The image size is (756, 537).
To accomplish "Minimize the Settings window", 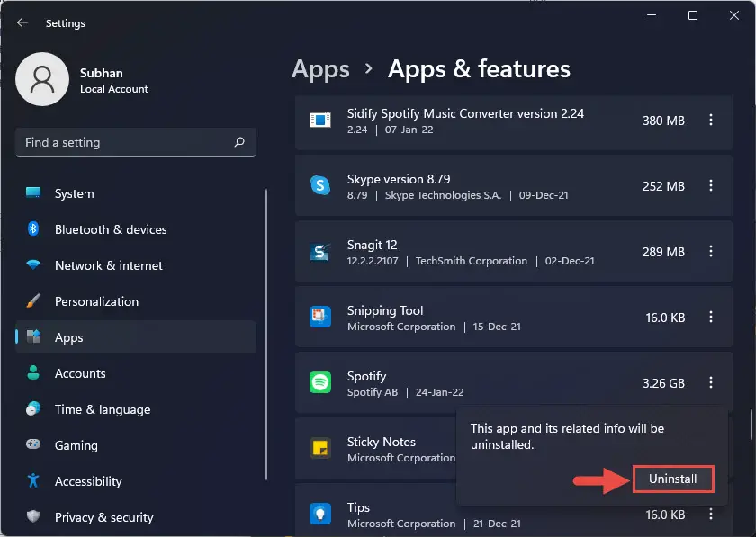I will click(x=652, y=15).
